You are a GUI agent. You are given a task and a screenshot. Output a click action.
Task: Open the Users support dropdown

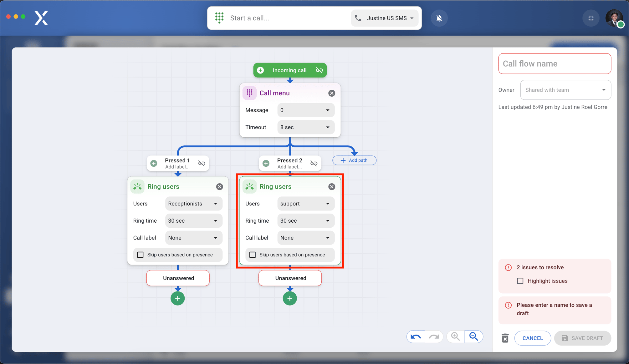click(x=306, y=204)
